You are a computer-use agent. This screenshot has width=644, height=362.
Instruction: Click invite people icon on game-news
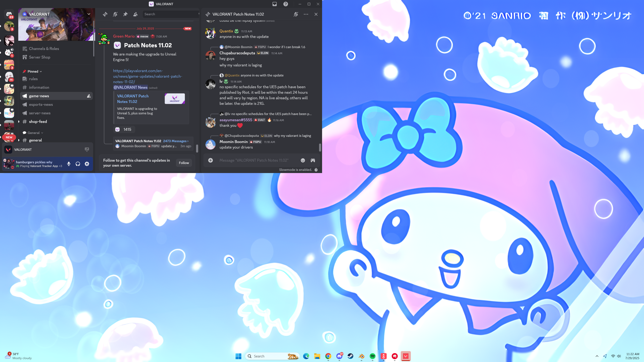coord(89,96)
